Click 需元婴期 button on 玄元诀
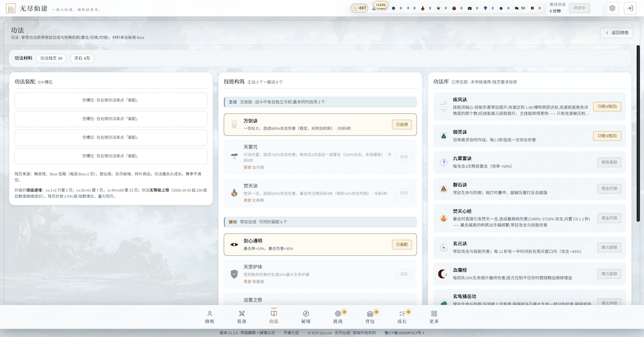Image resolution: width=644 pixels, height=337 pixels. tap(609, 247)
